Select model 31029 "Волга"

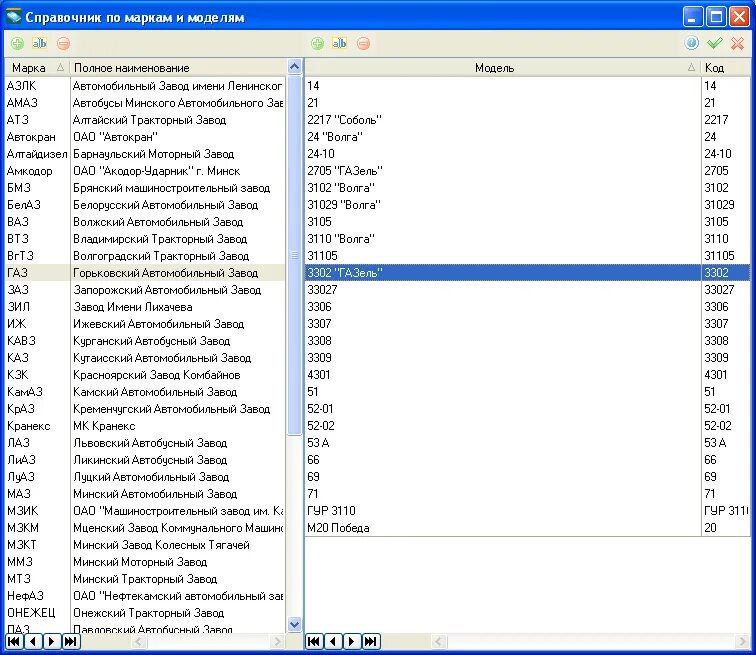tap(503, 205)
